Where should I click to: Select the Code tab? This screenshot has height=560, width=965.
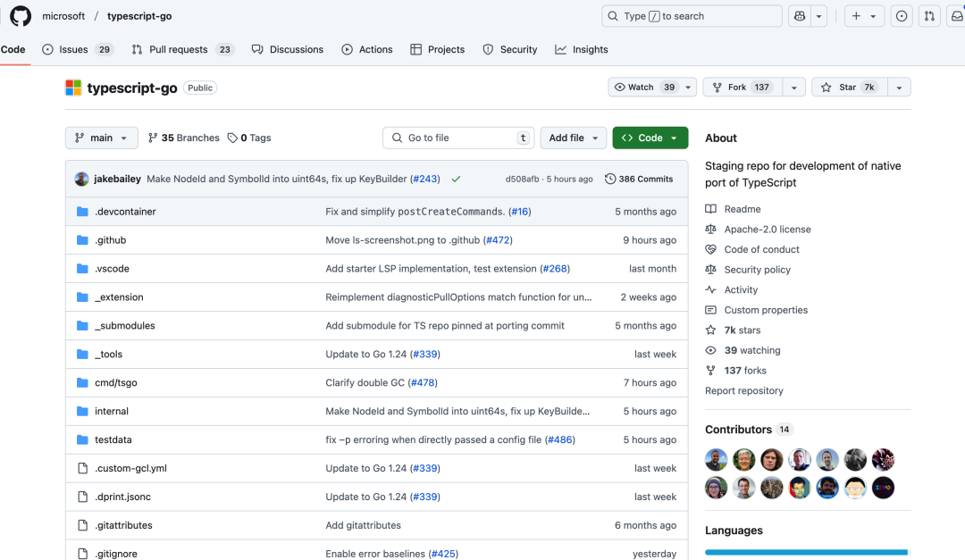pos(13,49)
